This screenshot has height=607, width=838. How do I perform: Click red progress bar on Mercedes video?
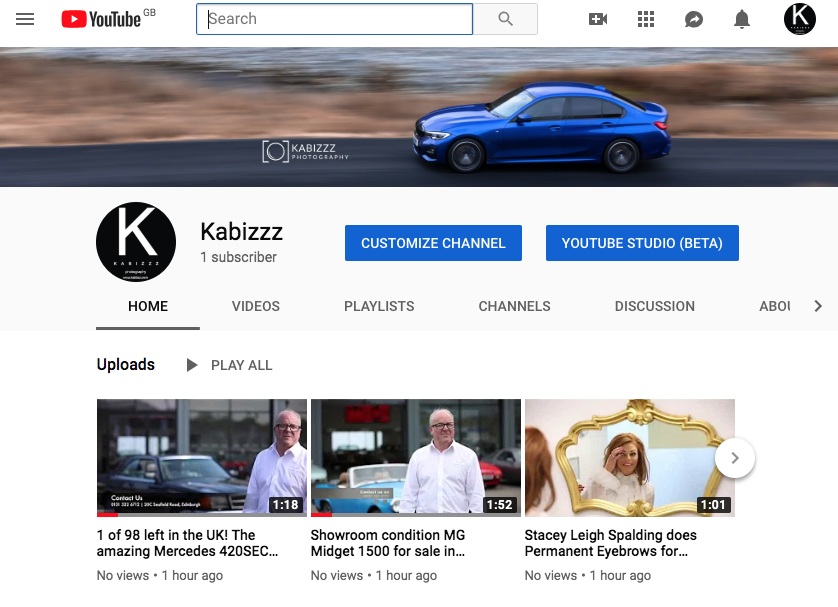point(107,515)
